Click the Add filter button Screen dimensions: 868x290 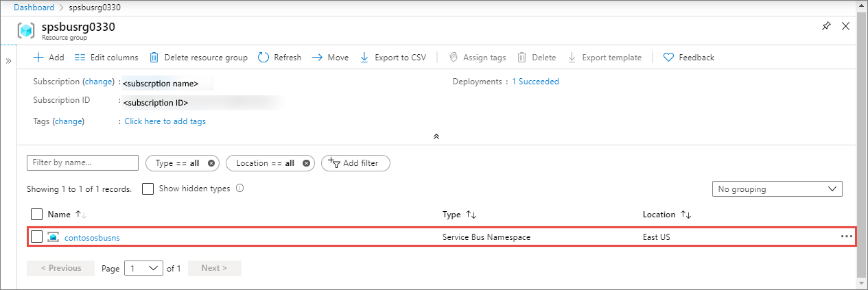pyautogui.click(x=355, y=163)
